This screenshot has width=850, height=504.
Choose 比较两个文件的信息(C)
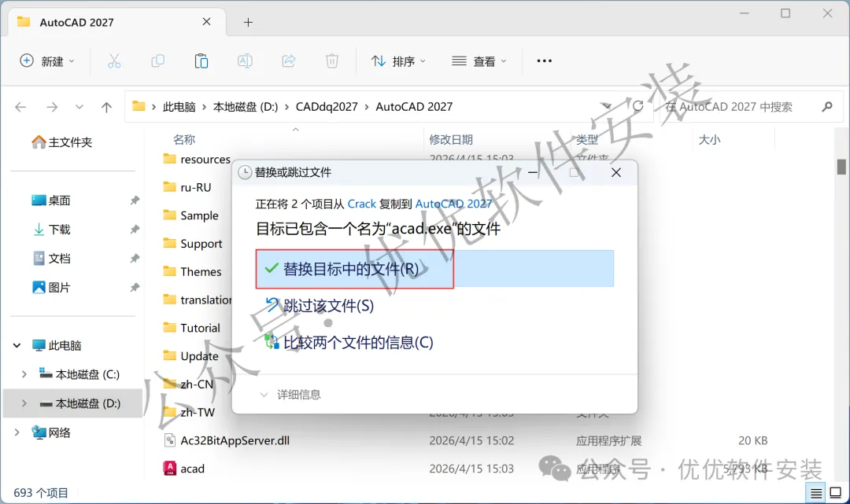(349, 342)
